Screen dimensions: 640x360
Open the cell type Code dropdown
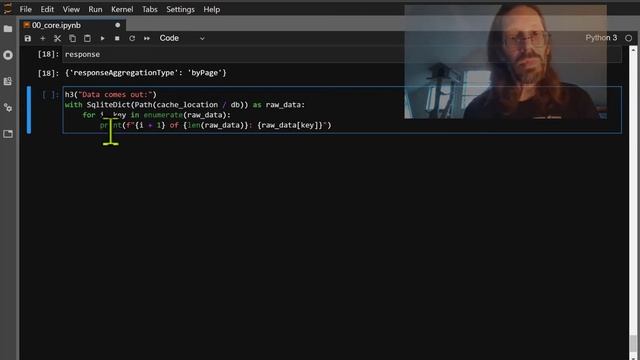click(182, 38)
